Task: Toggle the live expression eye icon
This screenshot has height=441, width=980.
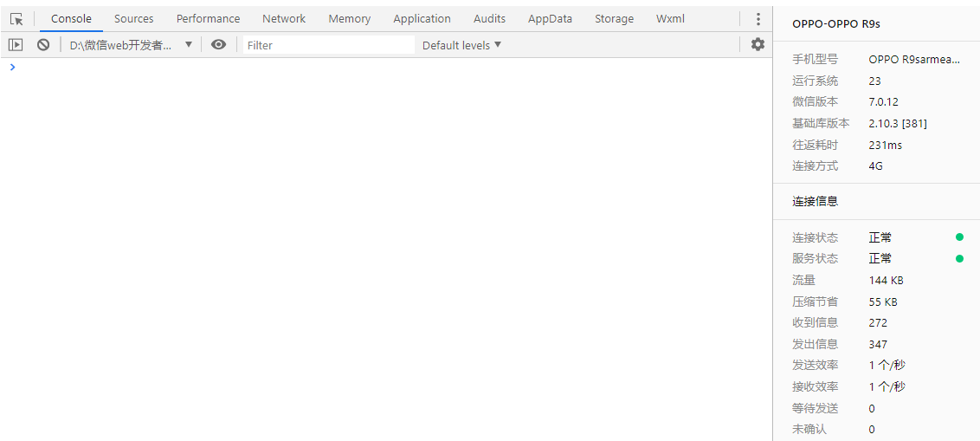Action: pos(218,45)
